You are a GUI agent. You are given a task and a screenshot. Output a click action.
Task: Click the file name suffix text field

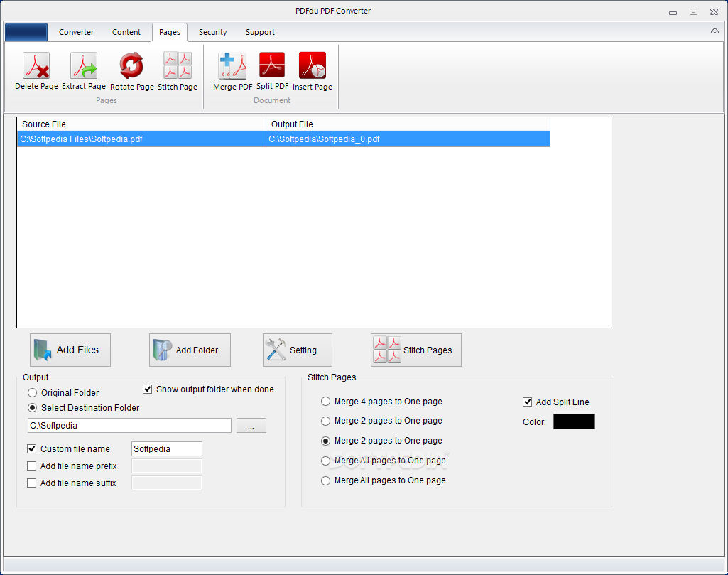pos(167,483)
